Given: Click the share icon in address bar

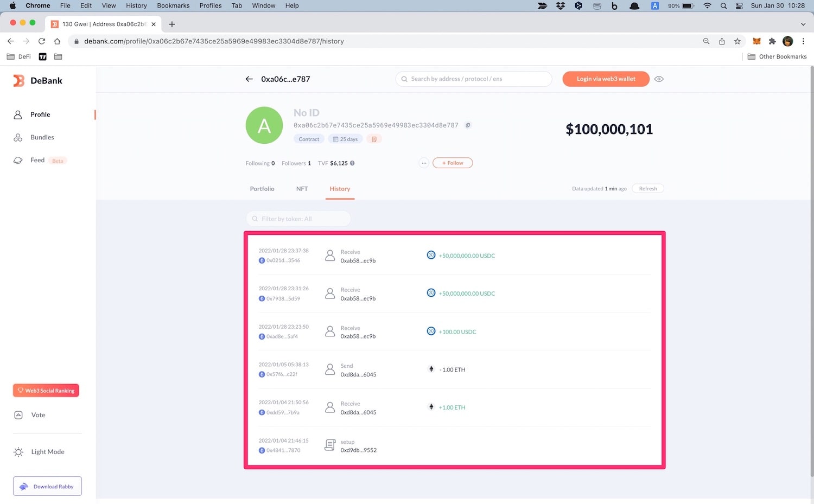Looking at the screenshot, I should (x=722, y=41).
